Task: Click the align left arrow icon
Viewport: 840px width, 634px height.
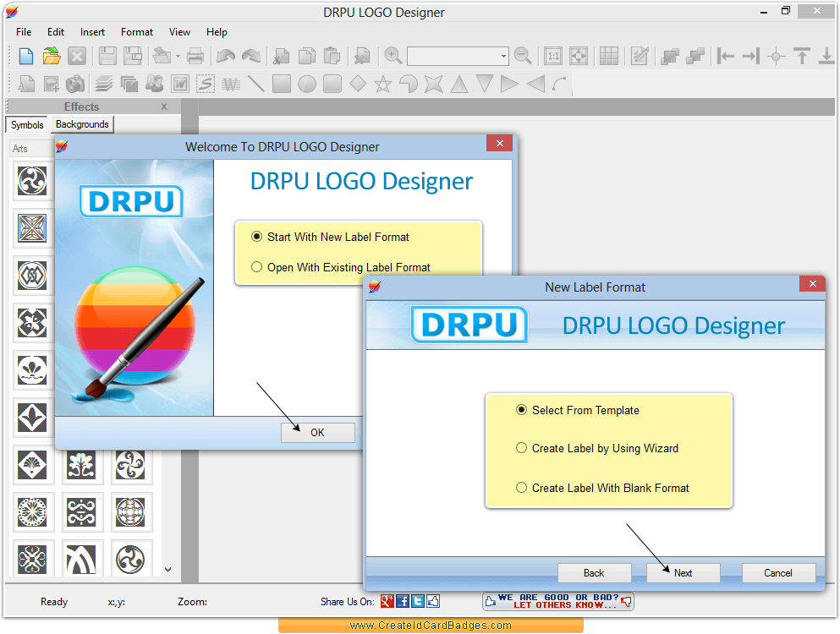Action: click(725, 56)
